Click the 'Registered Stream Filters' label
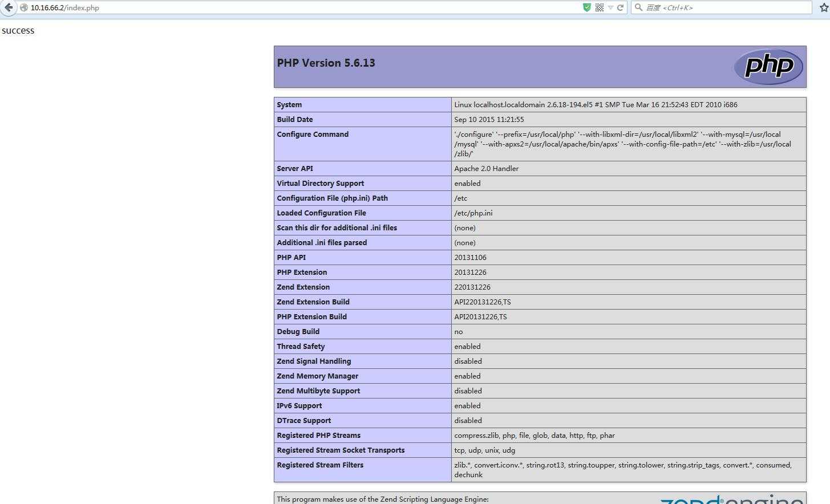 (320, 465)
